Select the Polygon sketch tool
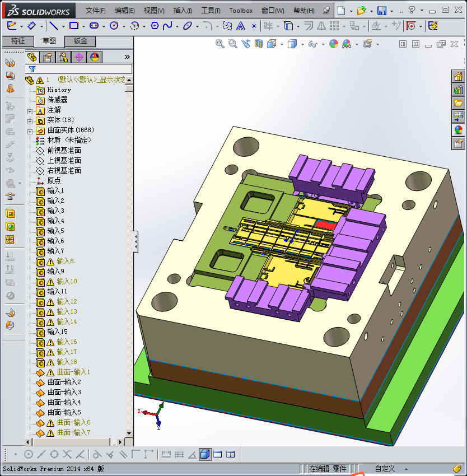This screenshot has width=467, height=476. [x=155, y=26]
